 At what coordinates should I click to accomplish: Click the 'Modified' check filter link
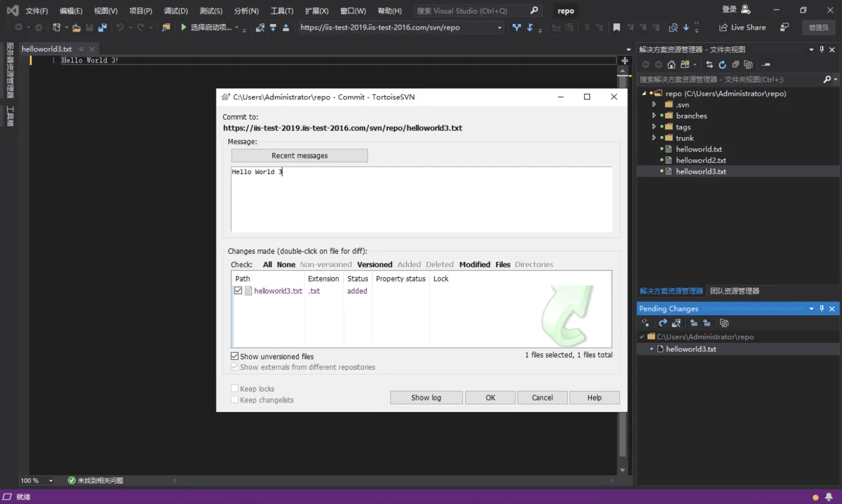(x=475, y=265)
